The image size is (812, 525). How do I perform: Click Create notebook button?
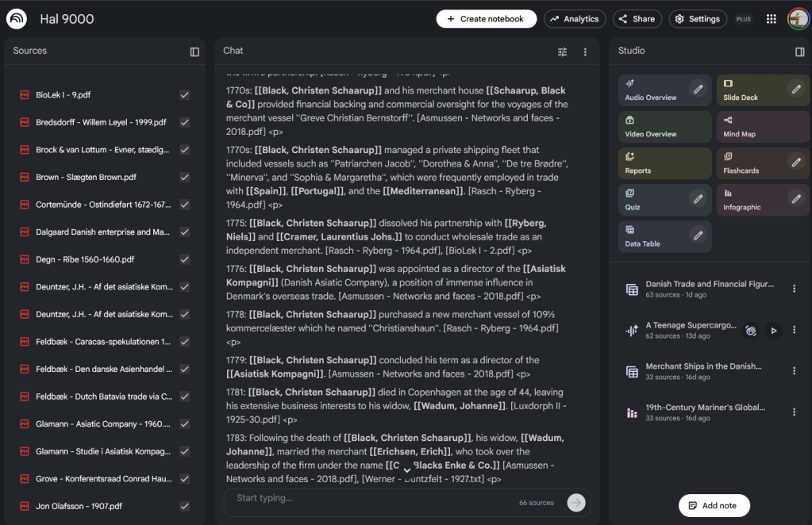(x=486, y=19)
